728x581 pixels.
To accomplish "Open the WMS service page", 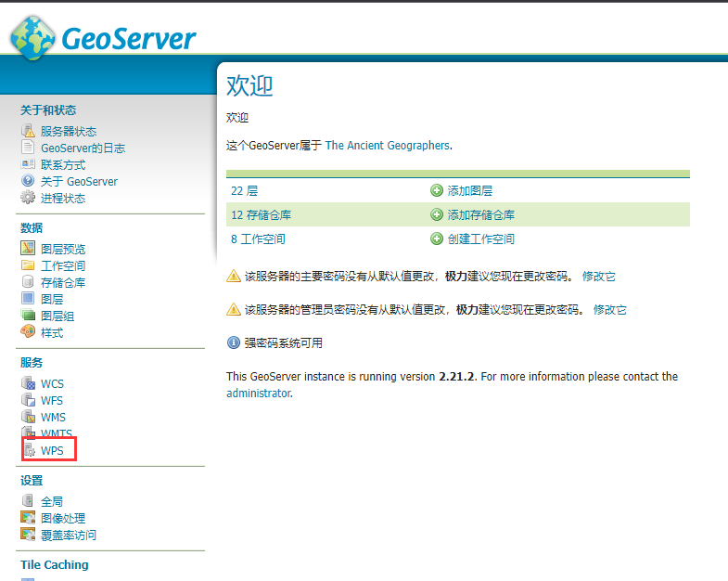I will [x=53, y=418].
